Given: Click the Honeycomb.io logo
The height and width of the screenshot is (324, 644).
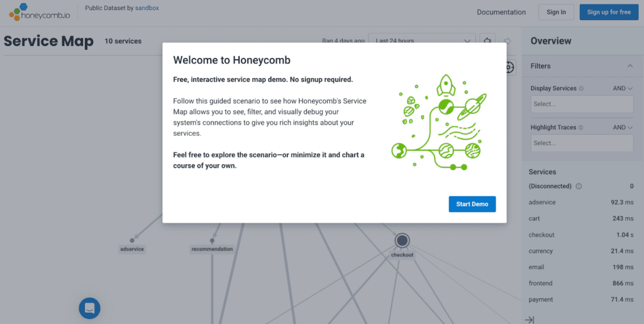Looking at the screenshot, I should coord(40,12).
